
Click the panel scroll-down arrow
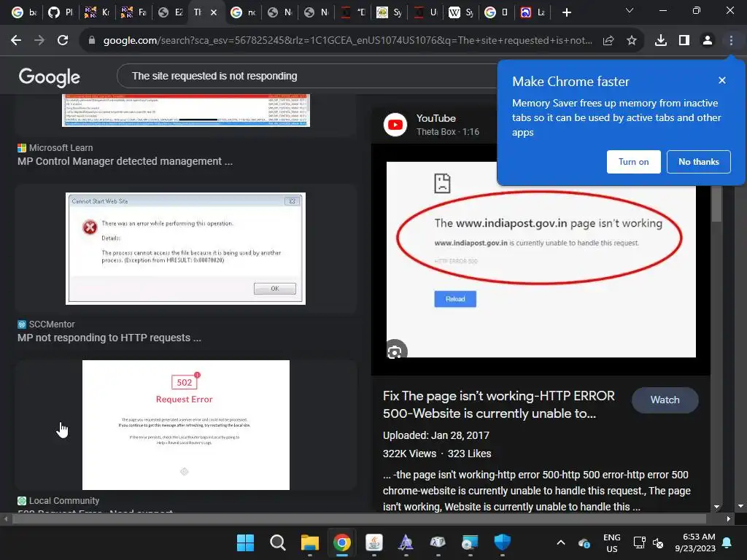click(x=716, y=507)
